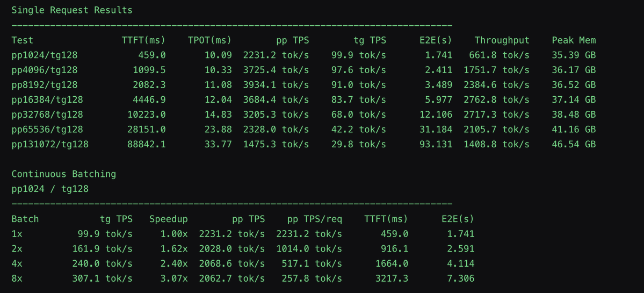This screenshot has height=293, width=644.
Task: Click the Throughput value '1408.8 tok/s'
Action: (x=496, y=144)
